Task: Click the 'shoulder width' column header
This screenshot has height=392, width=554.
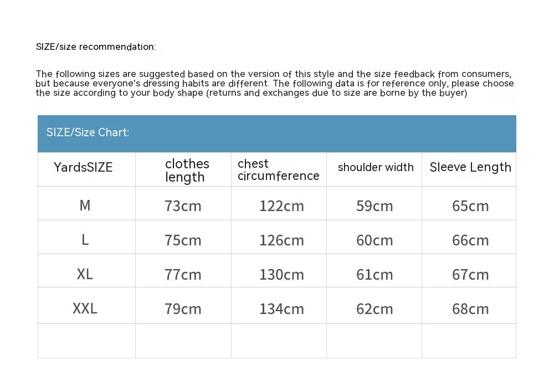Action: click(x=375, y=167)
